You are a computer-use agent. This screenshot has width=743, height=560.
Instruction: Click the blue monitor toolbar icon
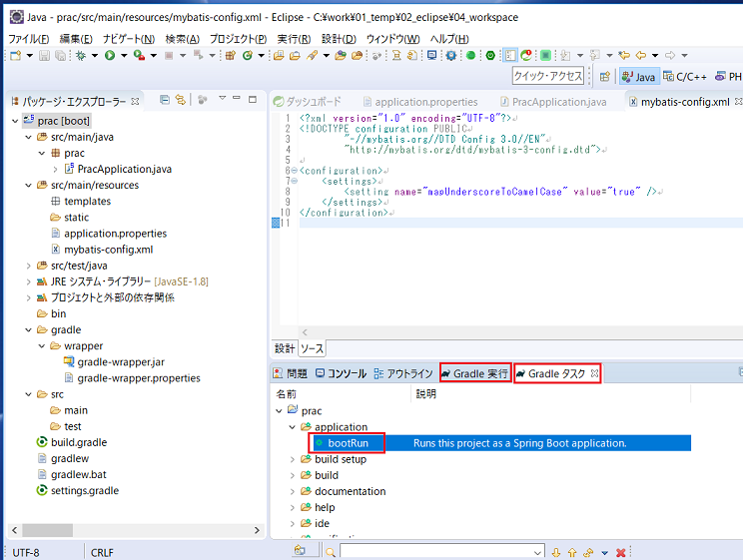pyautogui.click(x=431, y=56)
